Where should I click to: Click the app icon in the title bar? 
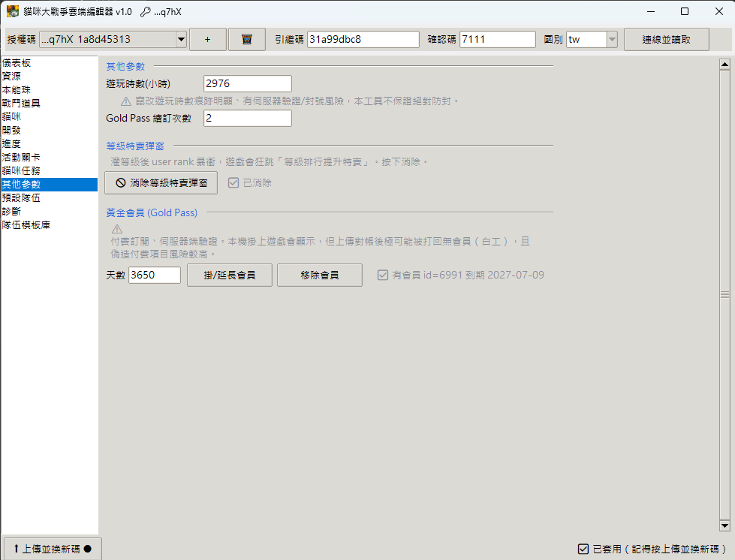coord(13,11)
